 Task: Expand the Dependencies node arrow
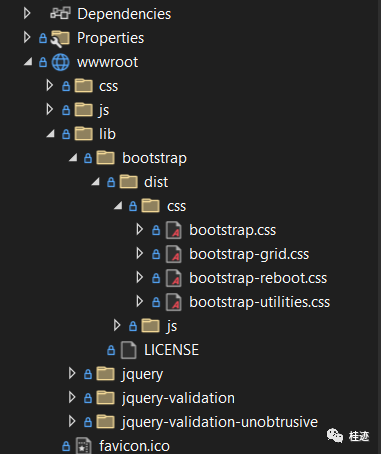(x=27, y=13)
